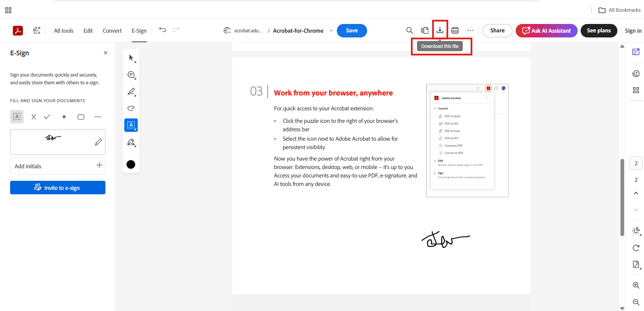The height and width of the screenshot is (311, 644).
Task: Open the black color picker
Action: click(x=131, y=164)
